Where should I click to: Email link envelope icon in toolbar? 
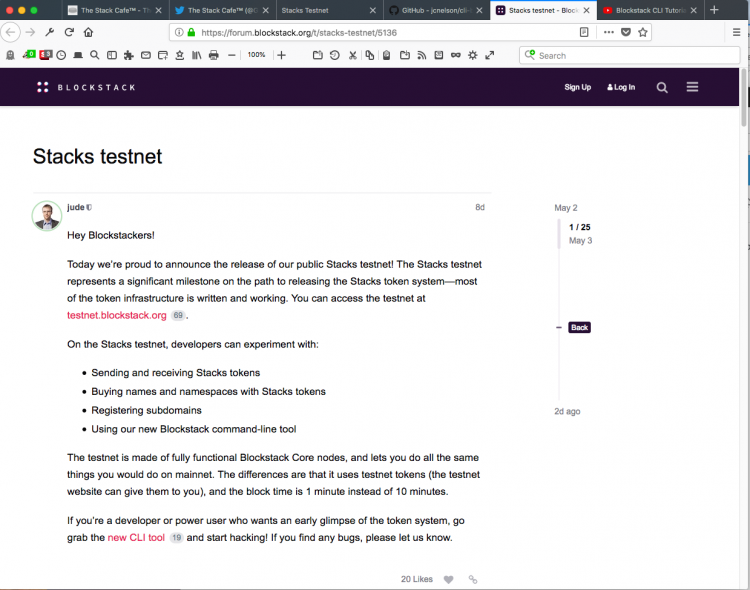pyautogui.click(x=146, y=56)
